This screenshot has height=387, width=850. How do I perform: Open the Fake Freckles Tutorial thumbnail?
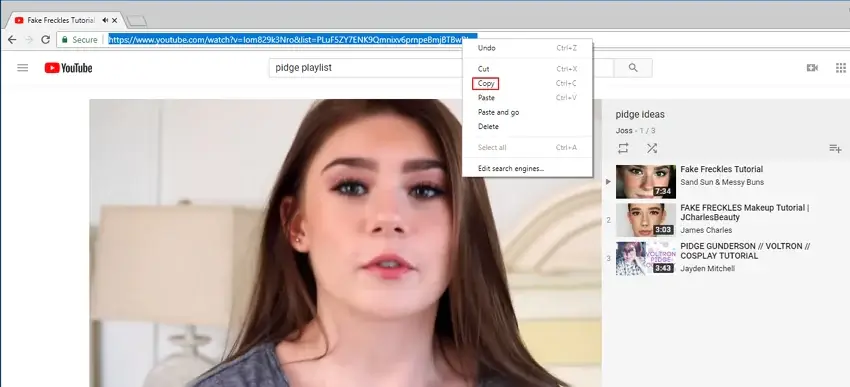point(646,182)
